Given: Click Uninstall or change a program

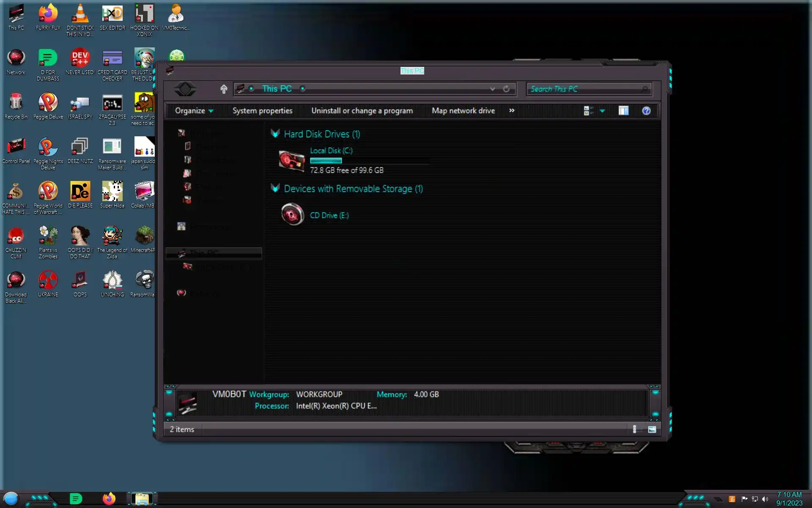Looking at the screenshot, I should pos(362,111).
